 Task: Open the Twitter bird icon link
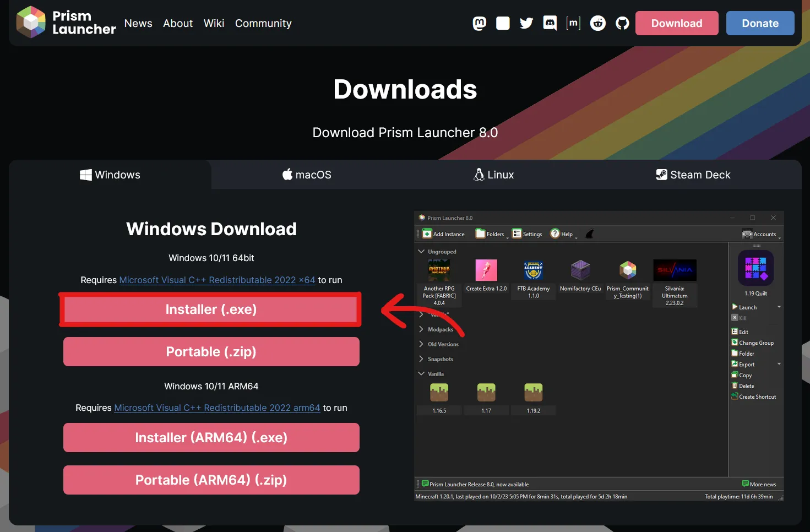[x=526, y=23]
